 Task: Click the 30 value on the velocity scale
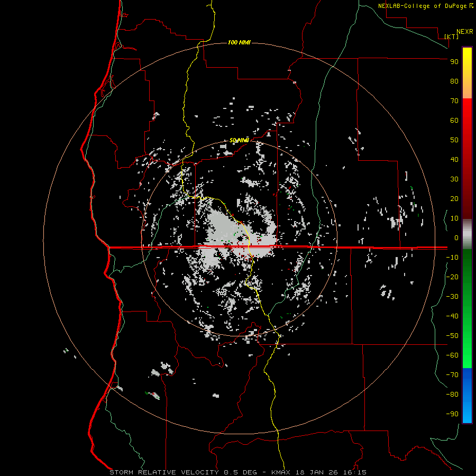click(x=454, y=179)
